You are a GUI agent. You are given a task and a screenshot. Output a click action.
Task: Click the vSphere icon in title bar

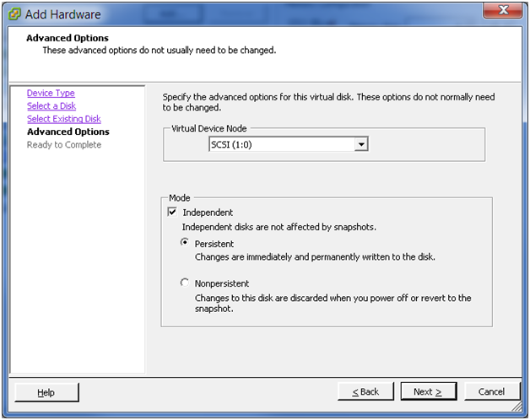pyautogui.click(x=14, y=14)
